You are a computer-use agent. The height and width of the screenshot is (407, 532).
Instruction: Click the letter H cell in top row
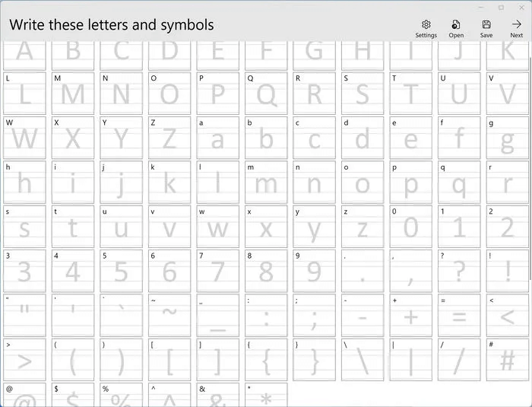pos(363,56)
